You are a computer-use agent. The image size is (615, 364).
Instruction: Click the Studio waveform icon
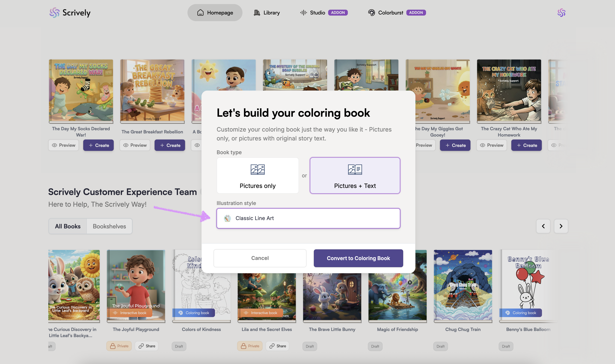303,12
